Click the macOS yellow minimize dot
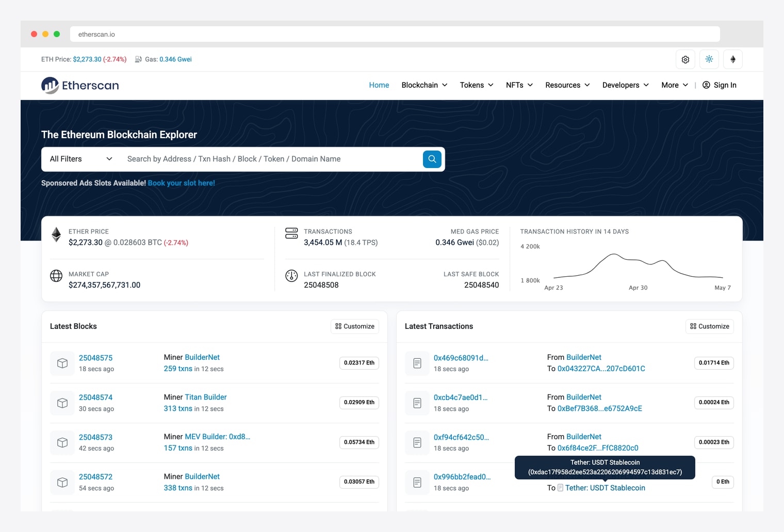Viewport: 784px width, 532px height. (45, 34)
